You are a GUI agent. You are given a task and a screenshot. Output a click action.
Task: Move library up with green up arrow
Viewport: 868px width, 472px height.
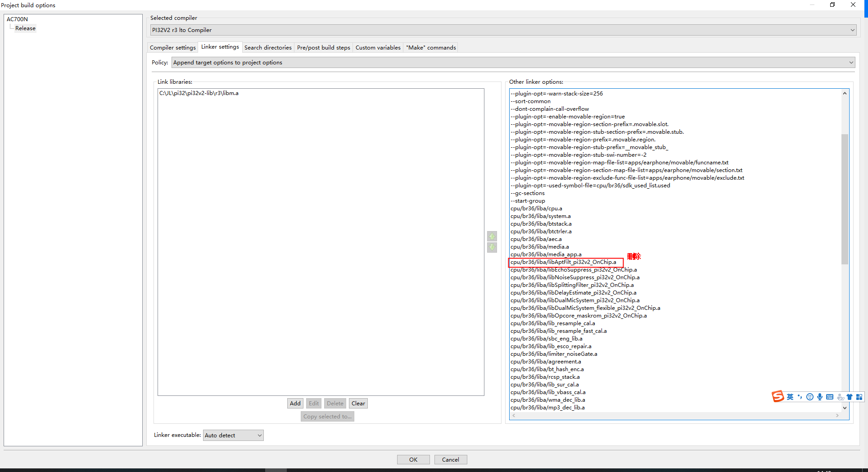(x=492, y=236)
